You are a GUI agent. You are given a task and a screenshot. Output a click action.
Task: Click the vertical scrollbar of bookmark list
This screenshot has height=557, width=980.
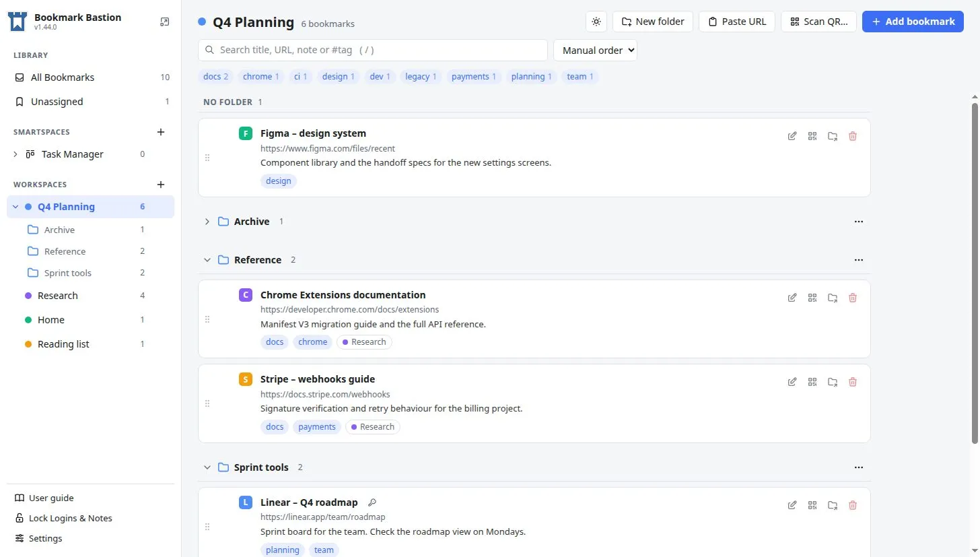point(975,273)
